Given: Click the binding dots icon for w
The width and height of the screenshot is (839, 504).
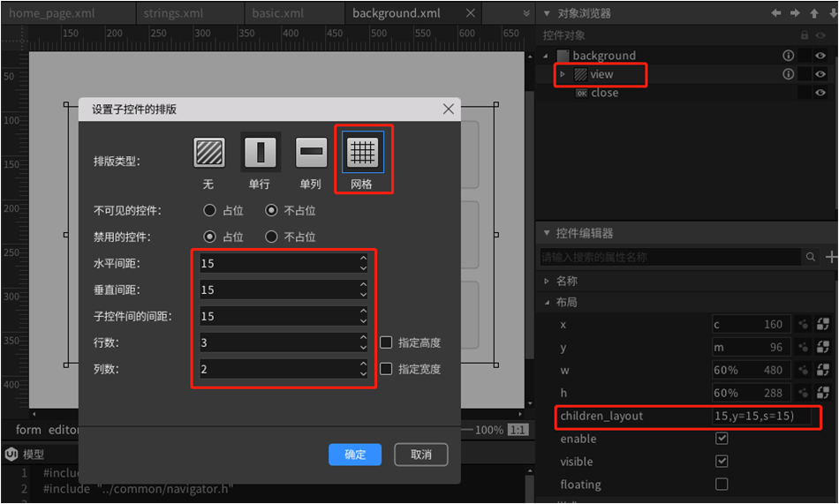Looking at the screenshot, I should (x=803, y=370).
